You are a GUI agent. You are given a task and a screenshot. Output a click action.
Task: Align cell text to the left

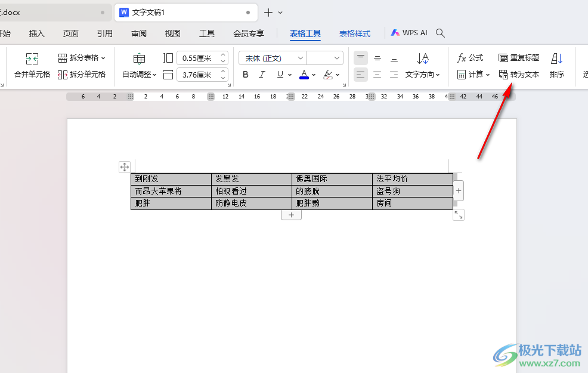361,75
